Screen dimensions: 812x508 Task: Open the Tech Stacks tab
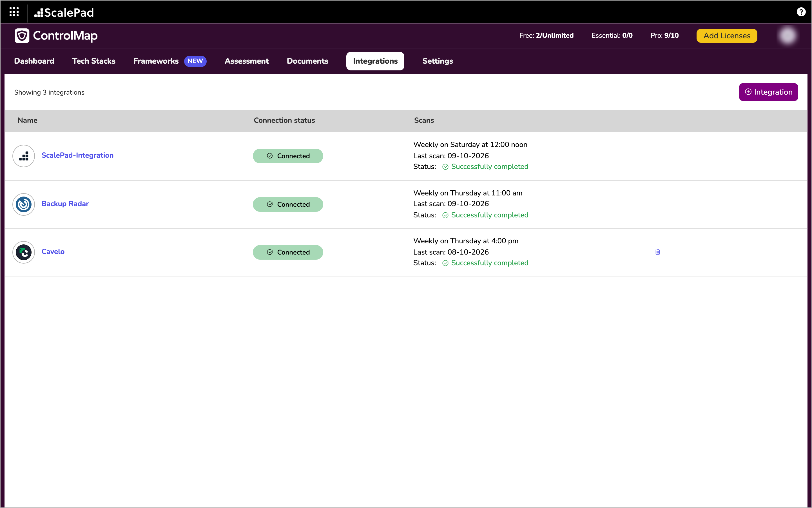coord(94,61)
